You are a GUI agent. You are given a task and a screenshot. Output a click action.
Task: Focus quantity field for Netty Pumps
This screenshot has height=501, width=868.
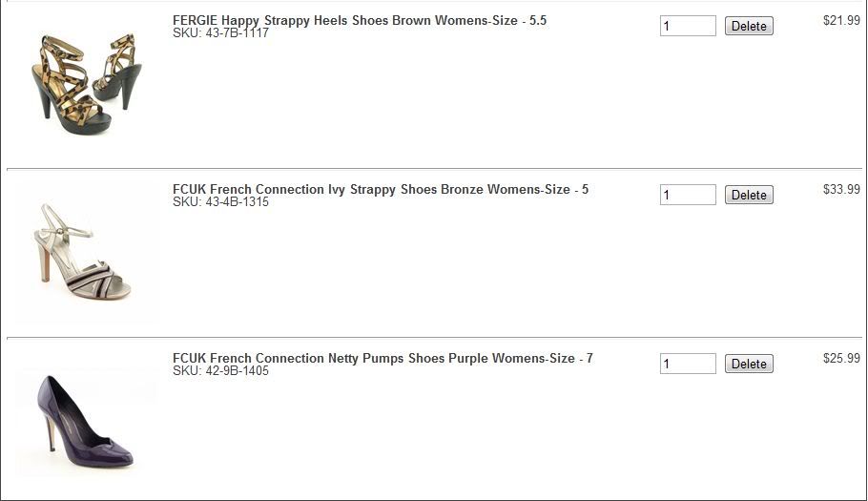688,364
